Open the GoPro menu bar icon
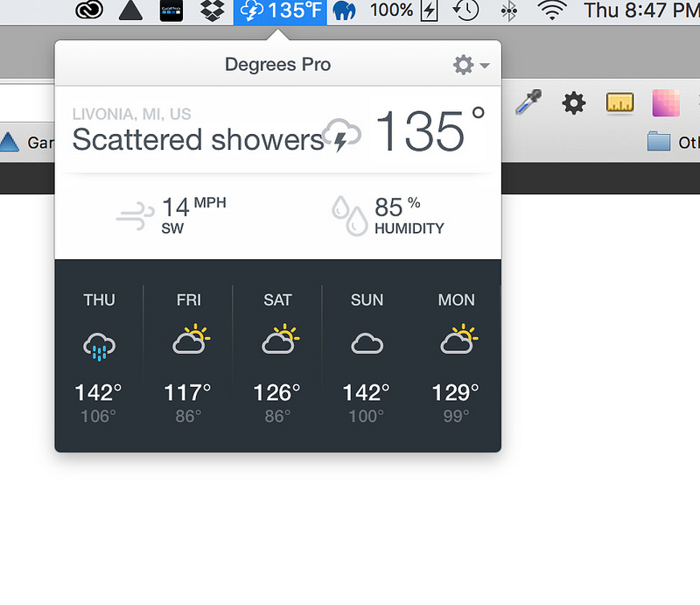Screen dimensions: 700x605 (x=171, y=11)
